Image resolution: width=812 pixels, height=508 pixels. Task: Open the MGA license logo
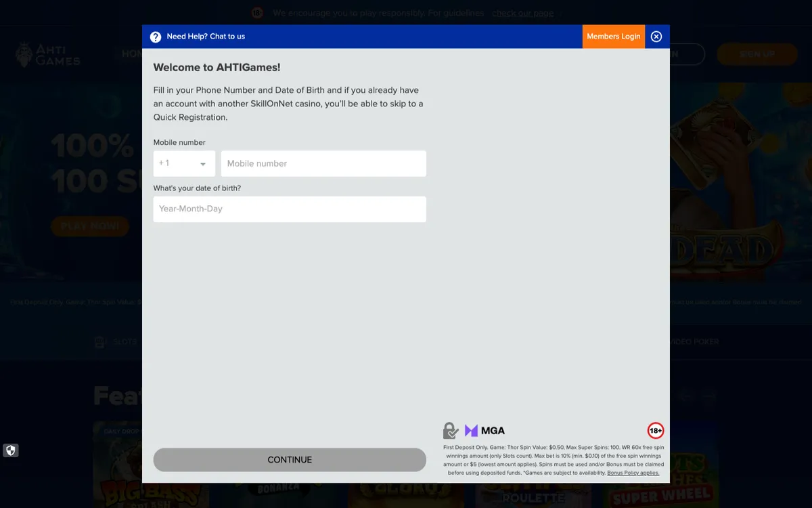coord(484,430)
